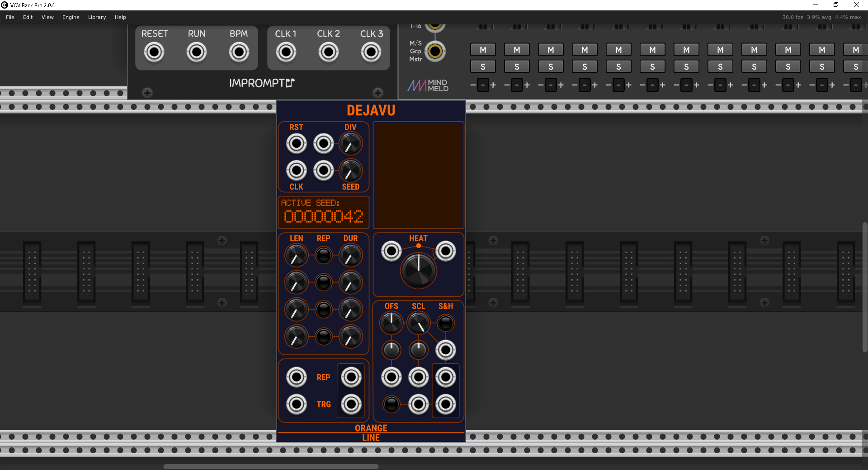Toggle the third-row REP button on DEJAVU
Viewport: 868px width, 470px height.
324,310
